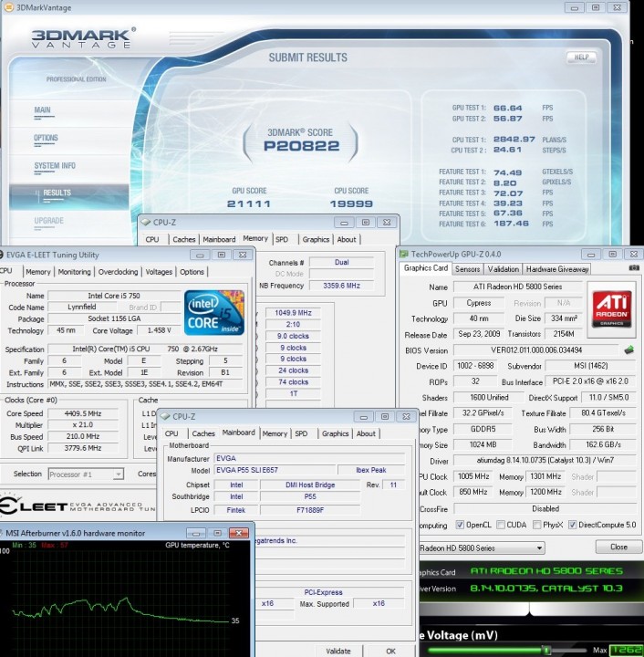Viewport: 644px width, 657px height.
Task: Click the EVGA P55 SLI E657 model field
Action: pyautogui.click(x=275, y=470)
